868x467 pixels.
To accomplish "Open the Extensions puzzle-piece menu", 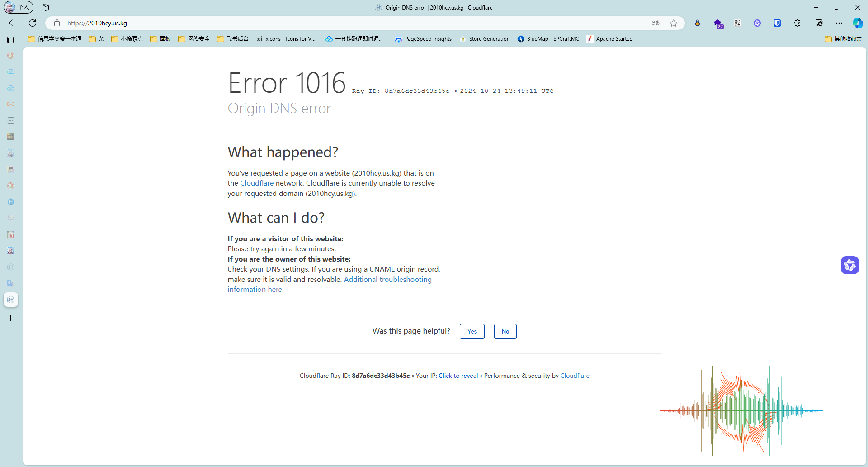I will (797, 23).
